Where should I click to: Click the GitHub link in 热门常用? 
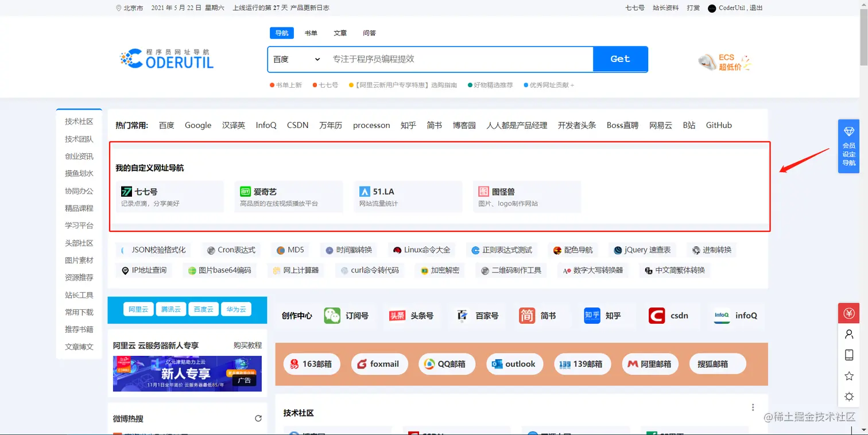click(719, 125)
